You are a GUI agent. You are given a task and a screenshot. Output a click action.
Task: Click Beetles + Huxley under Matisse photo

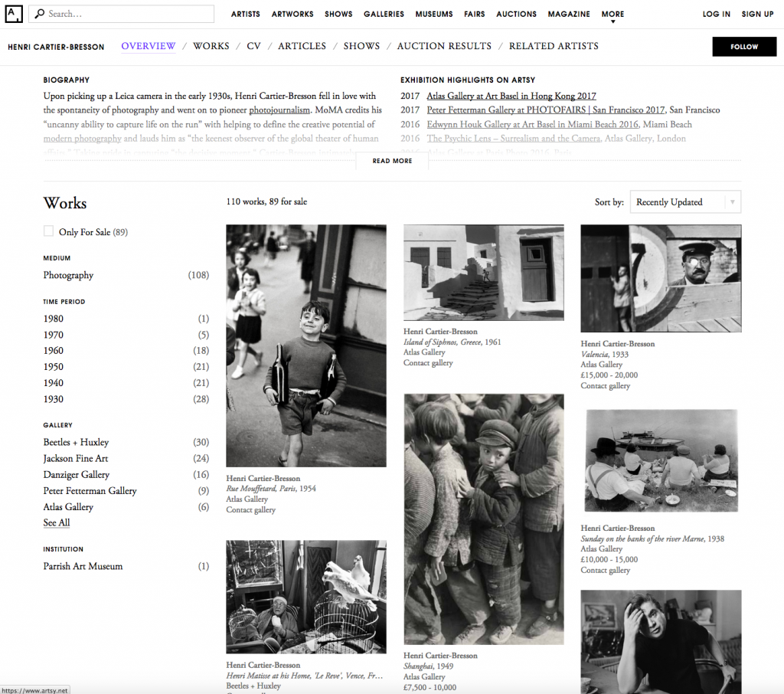click(253, 686)
